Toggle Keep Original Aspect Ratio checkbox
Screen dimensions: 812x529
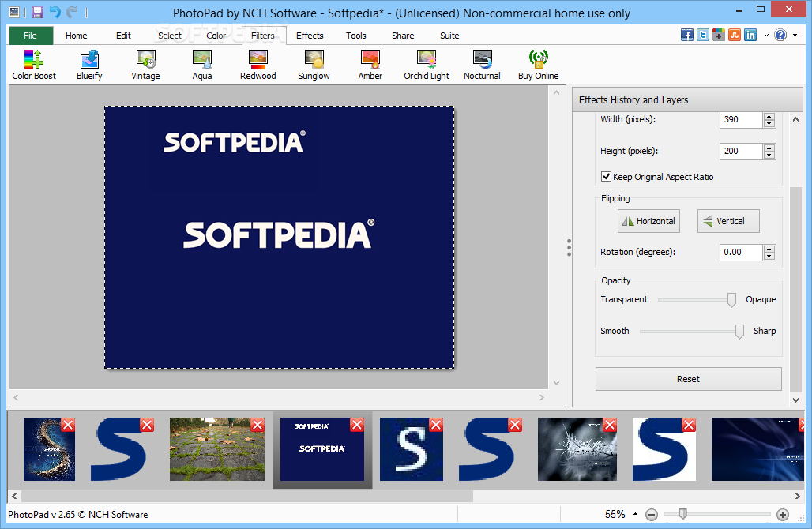(606, 177)
